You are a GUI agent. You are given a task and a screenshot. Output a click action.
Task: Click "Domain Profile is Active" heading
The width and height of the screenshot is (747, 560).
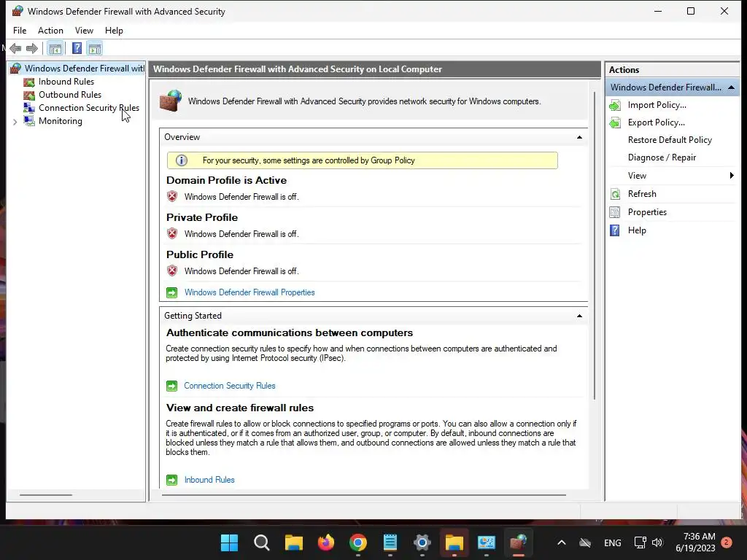point(226,181)
